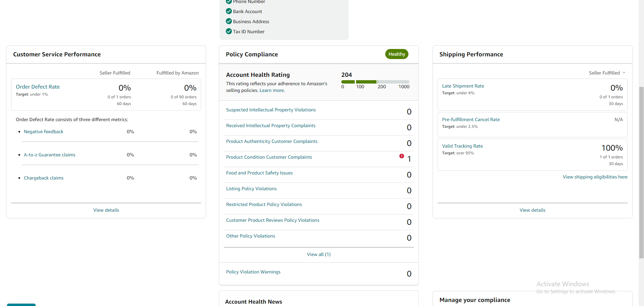Open the Valid Tracking Rate link
The height and width of the screenshot is (306, 644).
[462, 146]
